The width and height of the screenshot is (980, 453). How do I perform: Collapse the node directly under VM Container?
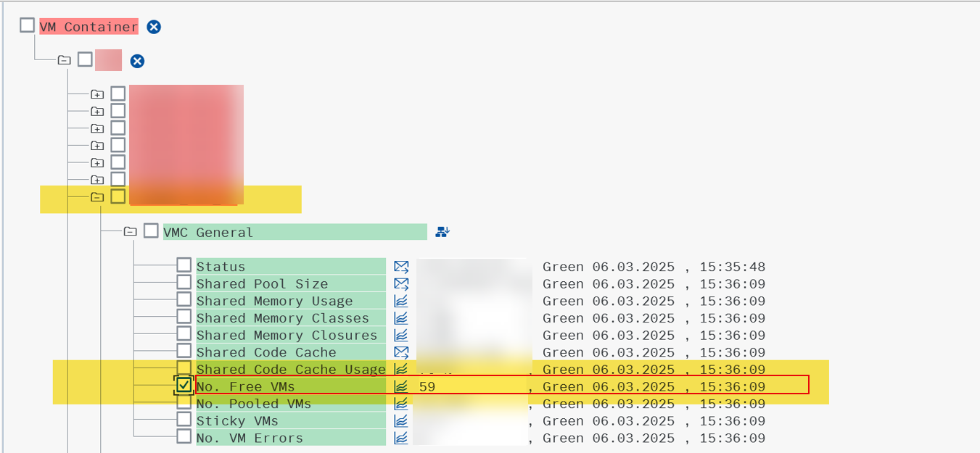pyautogui.click(x=64, y=60)
